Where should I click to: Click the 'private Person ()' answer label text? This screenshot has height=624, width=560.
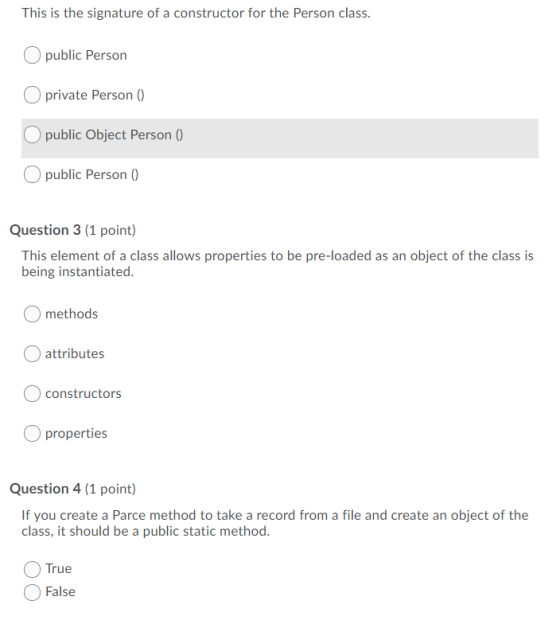coord(95,95)
